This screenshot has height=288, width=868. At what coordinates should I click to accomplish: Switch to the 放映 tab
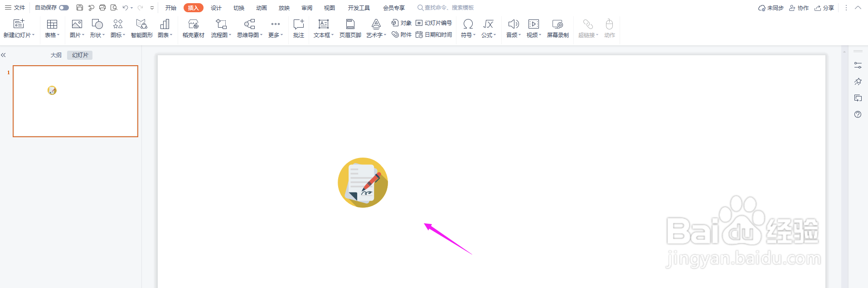(284, 8)
